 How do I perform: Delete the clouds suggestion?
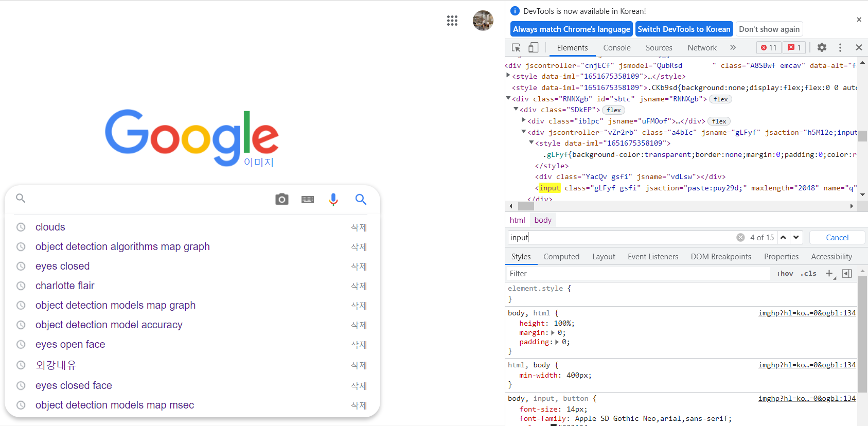(x=359, y=227)
